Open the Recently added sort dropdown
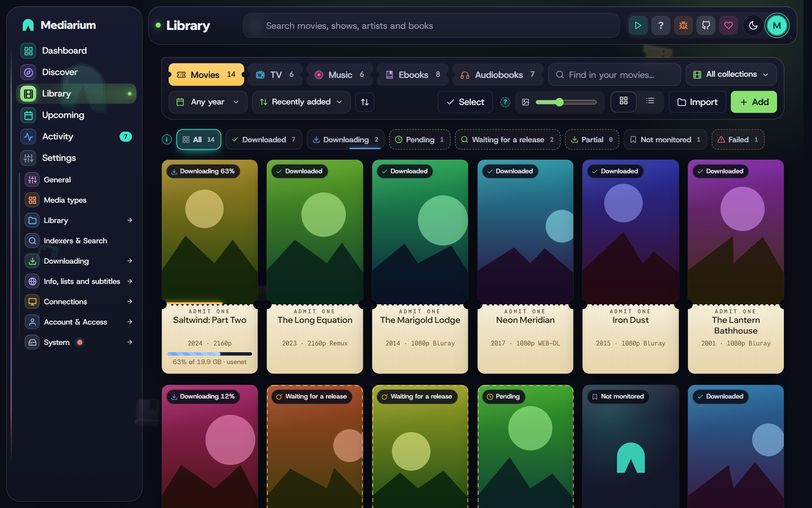The image size is (812, 508). (301, 102)
